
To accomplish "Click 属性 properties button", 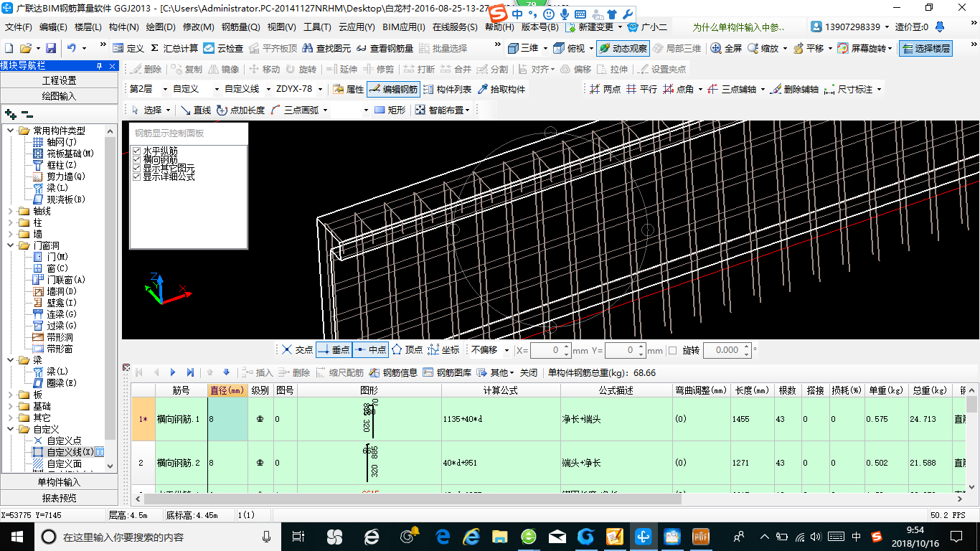I will 348,89.
